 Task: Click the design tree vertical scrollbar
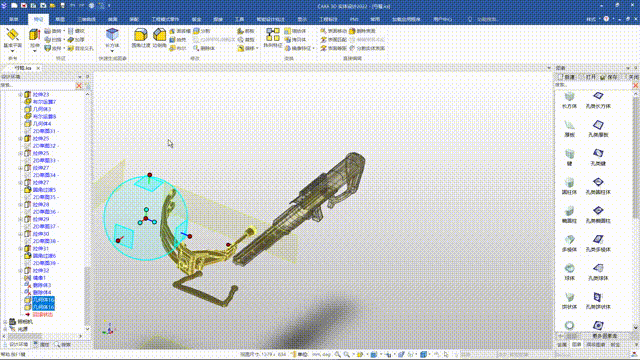[87, 211]
